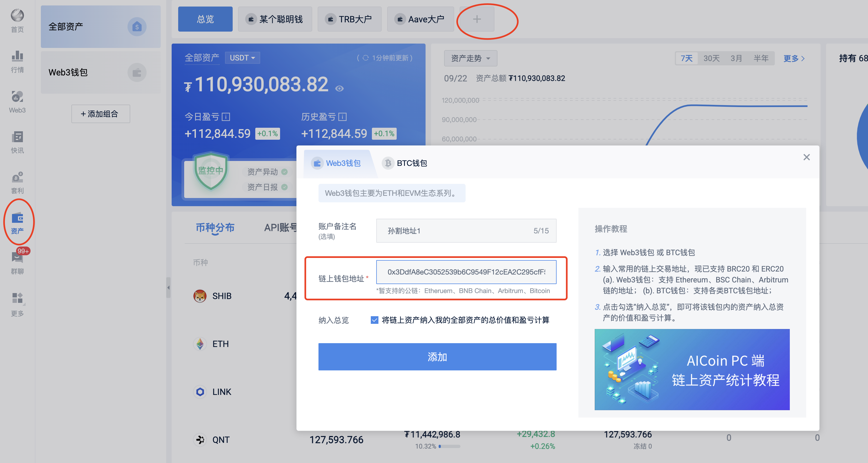Viewport: 868px width, 463px height.
Task: Click QNT profit +29,432.8
Action: coord(536,434)
